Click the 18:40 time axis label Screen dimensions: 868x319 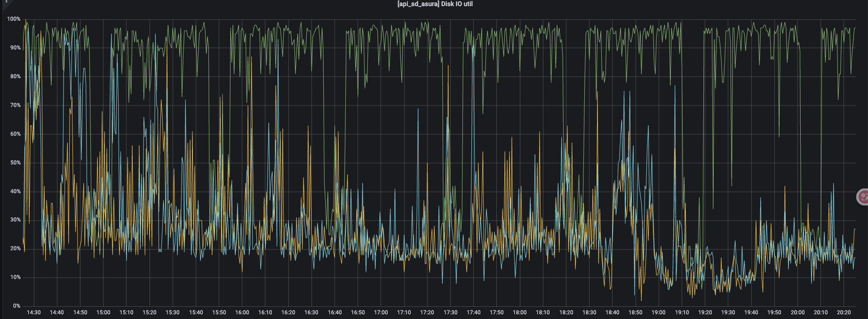coord(613,313)
